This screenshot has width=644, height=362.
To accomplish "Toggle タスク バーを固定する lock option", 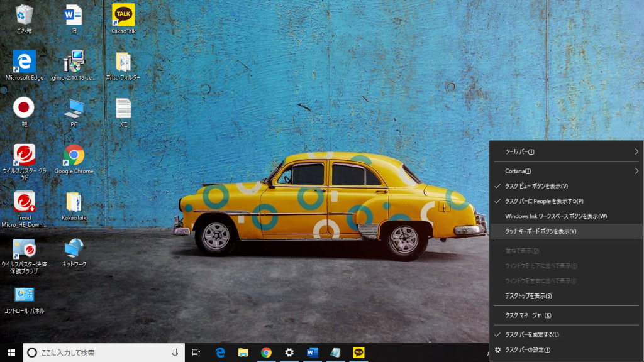I will click(531, 334).
